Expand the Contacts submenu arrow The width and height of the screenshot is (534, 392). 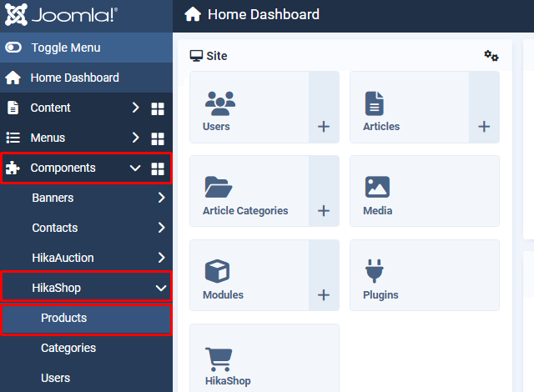[x=162, y=228]
